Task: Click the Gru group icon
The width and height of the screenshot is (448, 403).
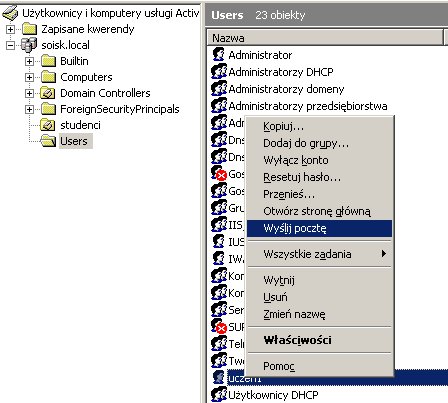Action: coord(219,208)
